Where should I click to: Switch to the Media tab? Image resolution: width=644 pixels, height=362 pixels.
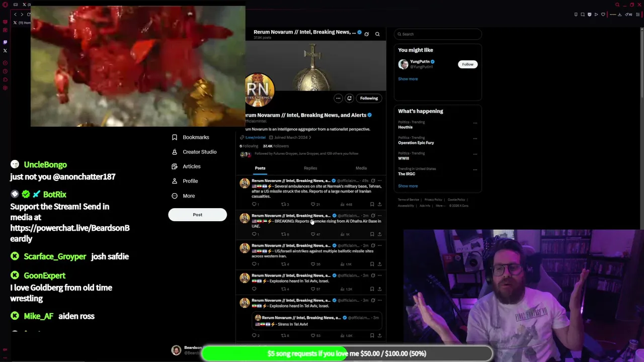tap(361, 168)
